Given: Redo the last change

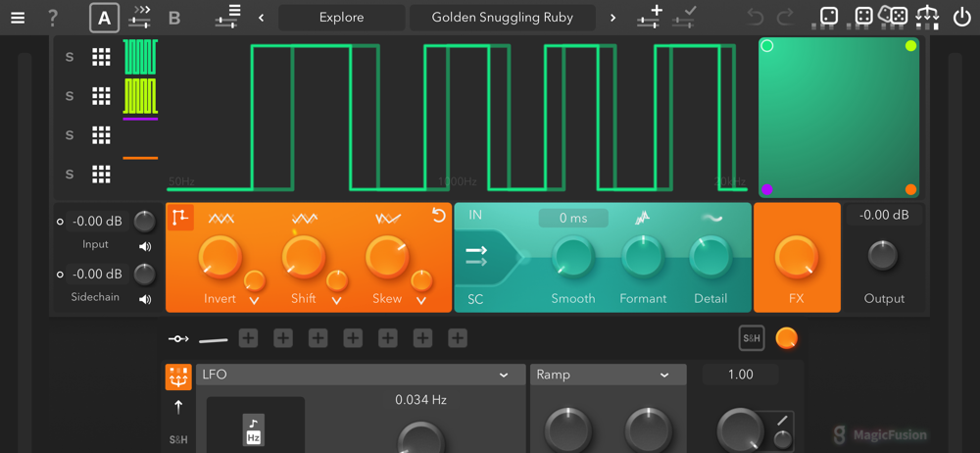Looking at the screenshot, I should point(785,18).
